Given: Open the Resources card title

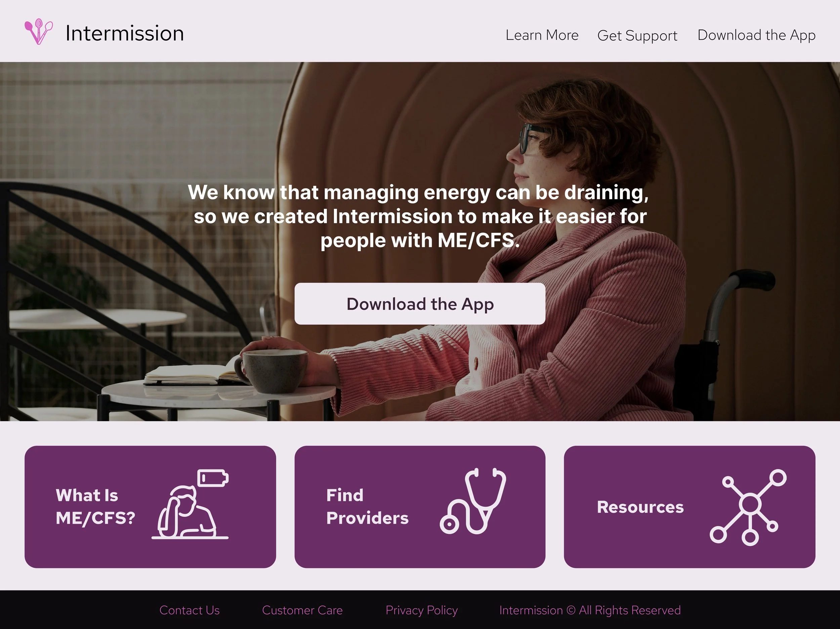Looking at the screenshot, I should point(640,507).
